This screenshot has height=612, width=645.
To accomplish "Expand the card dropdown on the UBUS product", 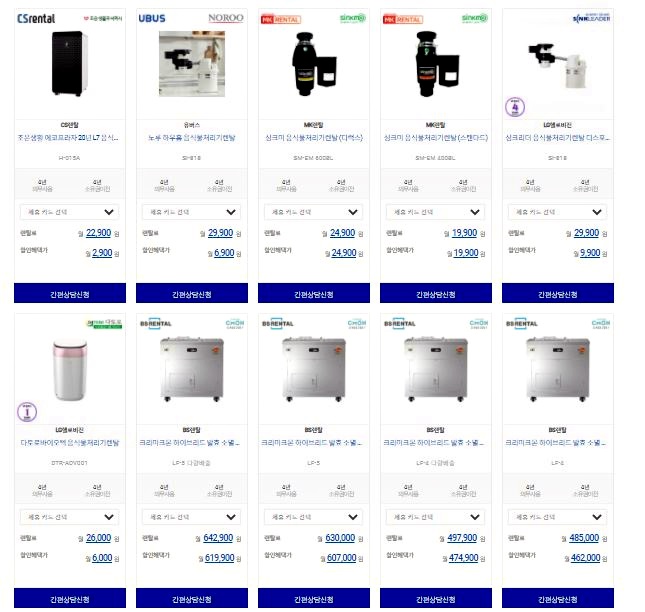I will tap(191, 212).
